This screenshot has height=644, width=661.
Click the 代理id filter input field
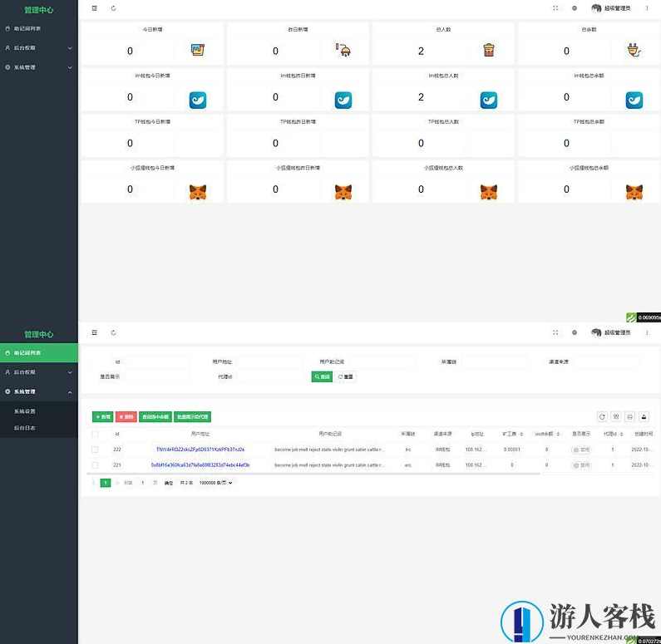pos(269,376)
